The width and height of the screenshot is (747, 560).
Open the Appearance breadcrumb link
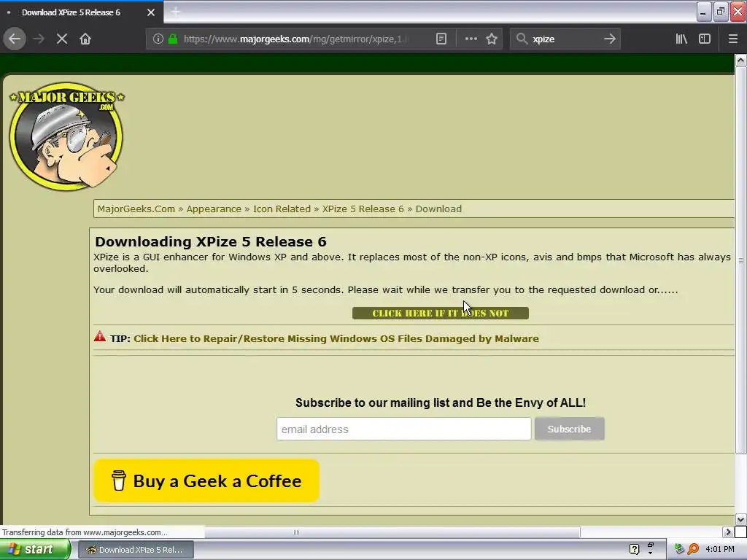[214, 209]
